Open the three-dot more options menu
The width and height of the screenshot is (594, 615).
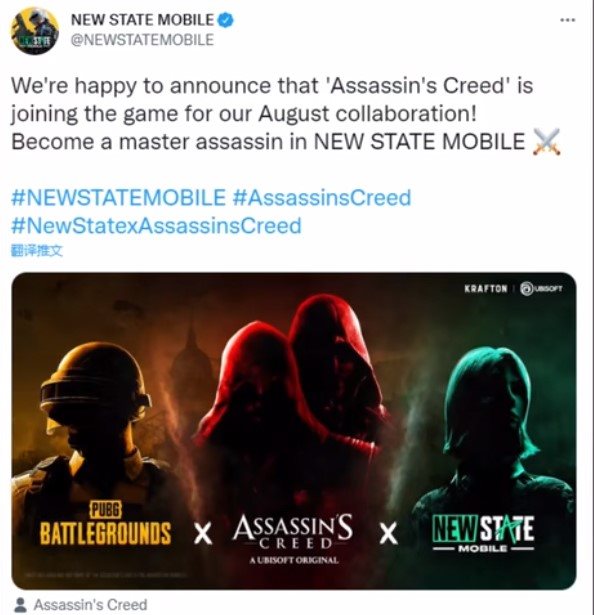click(x=567, y=20)
